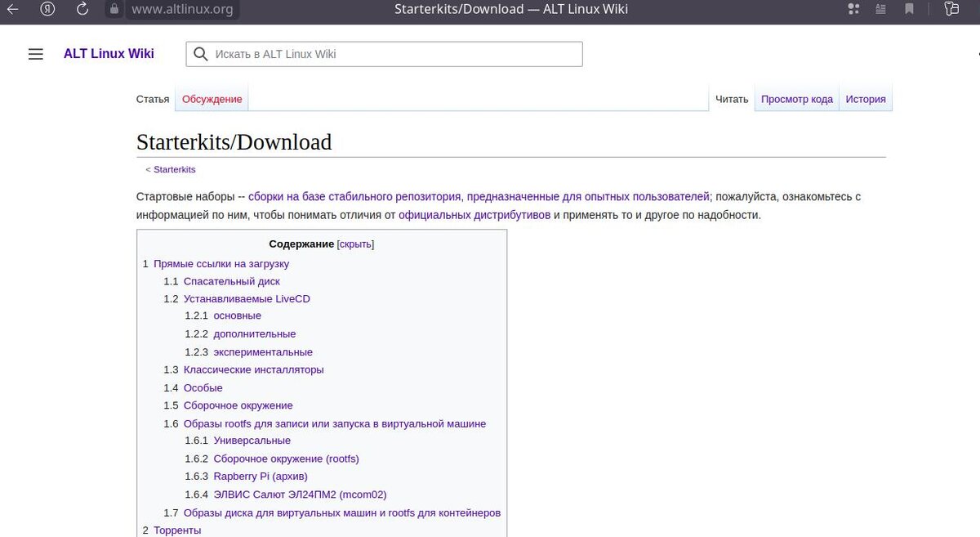Open reader mode icon in toolbar
The image size is (980, 537).
(x=880, y=10)
